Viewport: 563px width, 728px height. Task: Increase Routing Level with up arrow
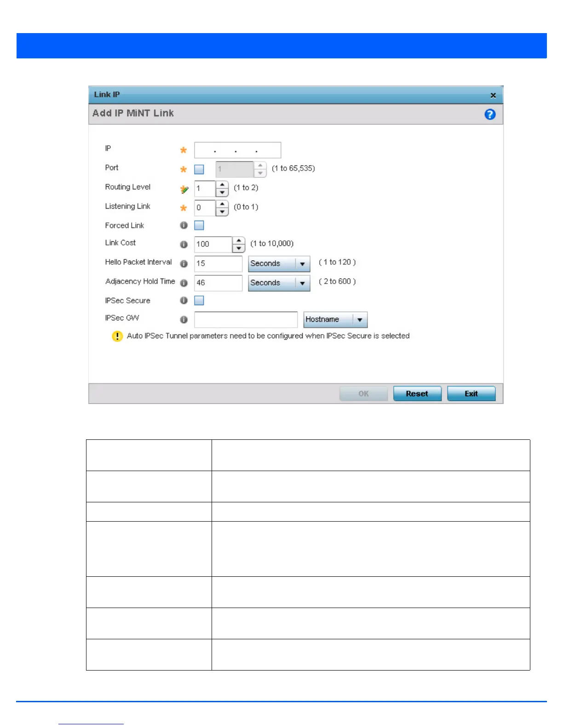pos(222,185)
